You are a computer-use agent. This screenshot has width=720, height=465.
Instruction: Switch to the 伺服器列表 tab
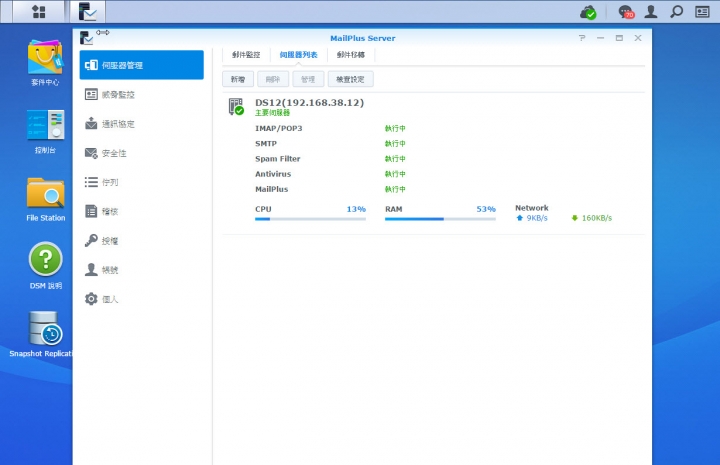298,55
